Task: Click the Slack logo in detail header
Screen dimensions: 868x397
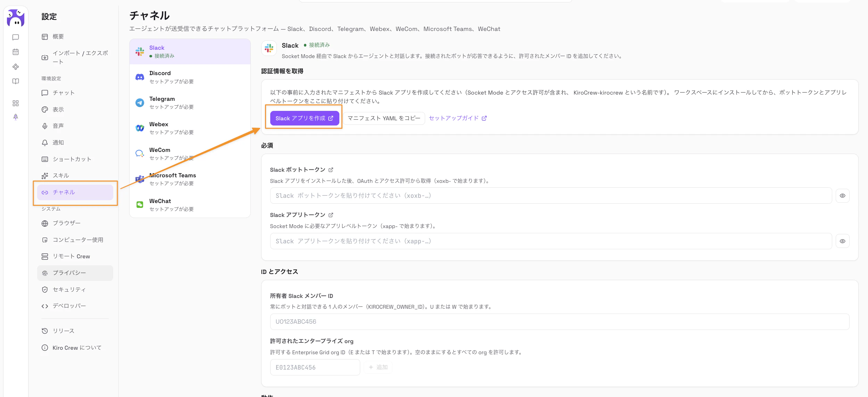Action: 269,48
